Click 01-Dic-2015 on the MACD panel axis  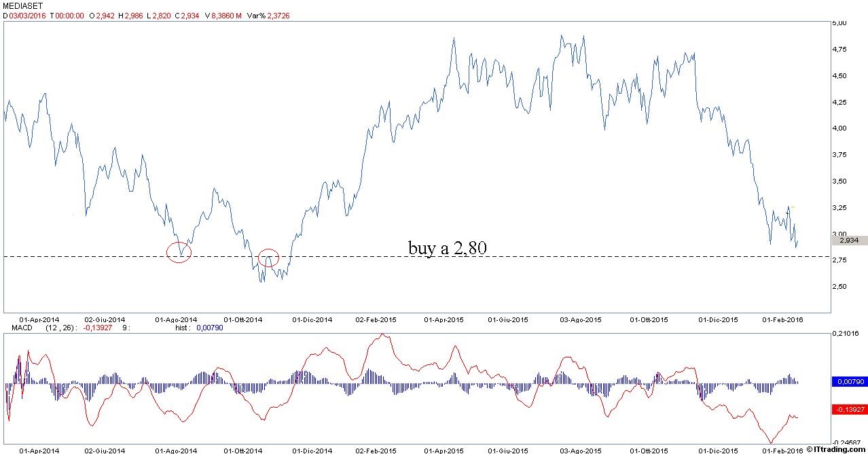click(718, 450)
